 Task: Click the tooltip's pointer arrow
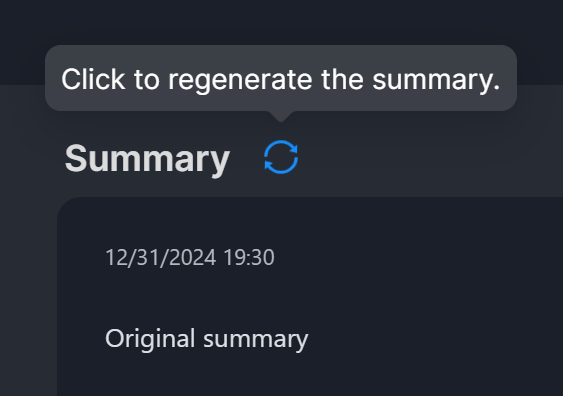(x=281, y=116)
